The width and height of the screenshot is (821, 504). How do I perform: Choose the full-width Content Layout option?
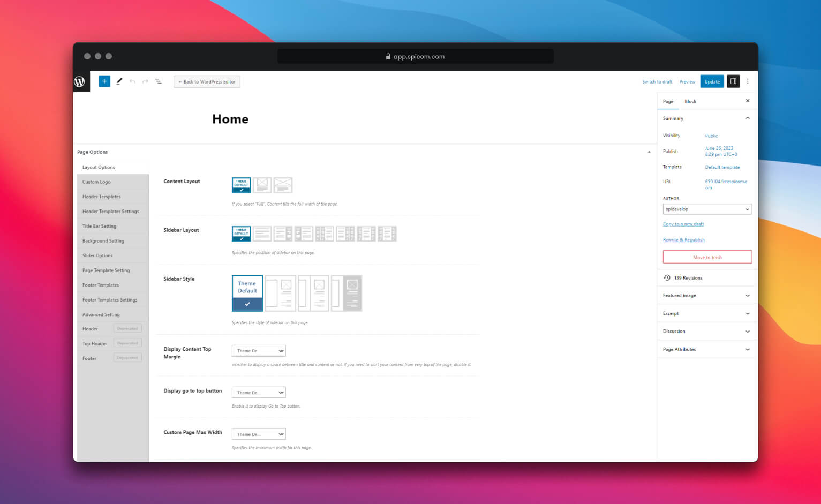pos(283,185)
